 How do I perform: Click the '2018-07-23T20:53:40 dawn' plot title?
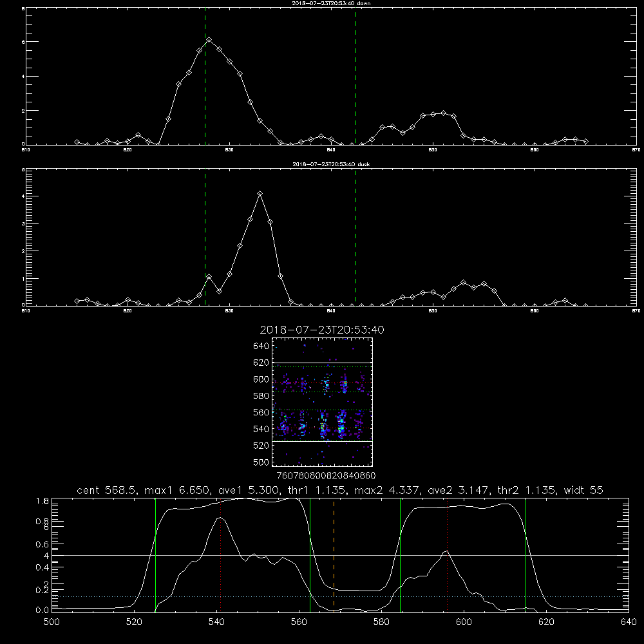point(331,3)
